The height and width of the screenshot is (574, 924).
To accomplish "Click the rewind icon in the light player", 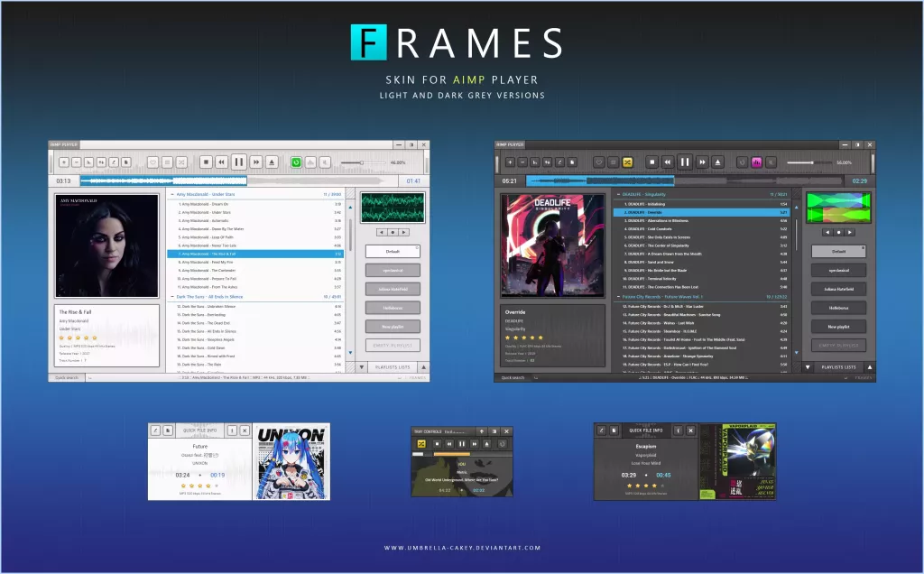I will point(222,162).
